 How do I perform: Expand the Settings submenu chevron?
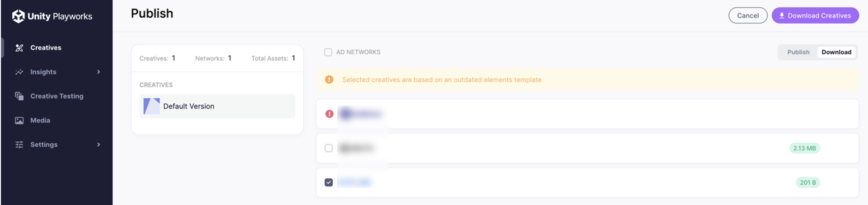pyautogui.click(x=98, y=144)
